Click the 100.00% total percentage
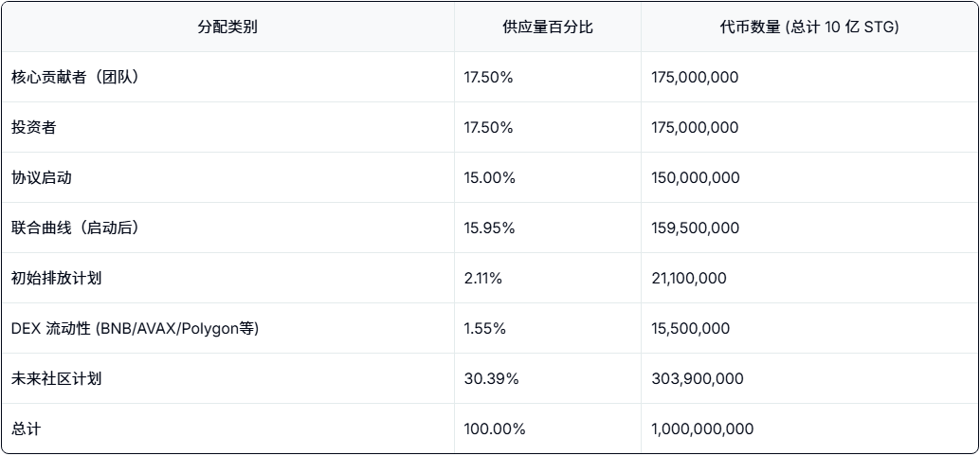The image size is (980, 456). (495, 429)
